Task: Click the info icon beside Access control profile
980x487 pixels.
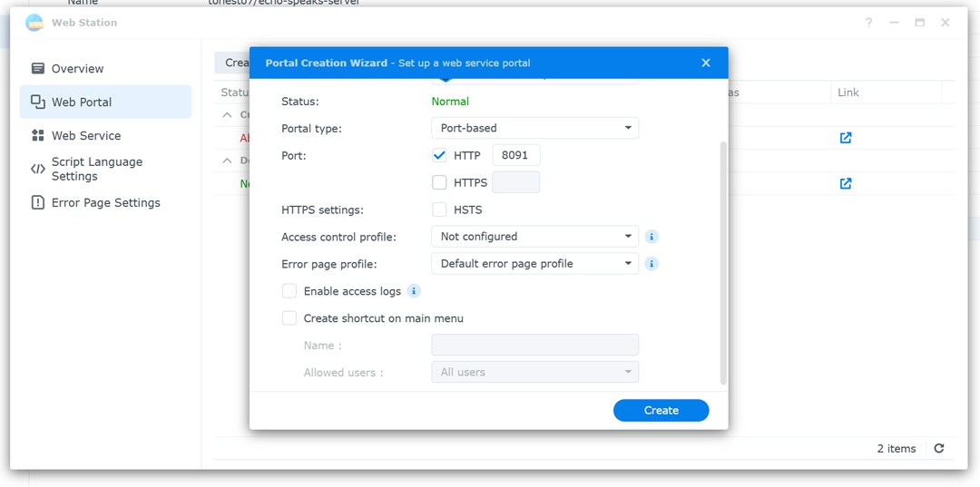Action: click(652, 237)
